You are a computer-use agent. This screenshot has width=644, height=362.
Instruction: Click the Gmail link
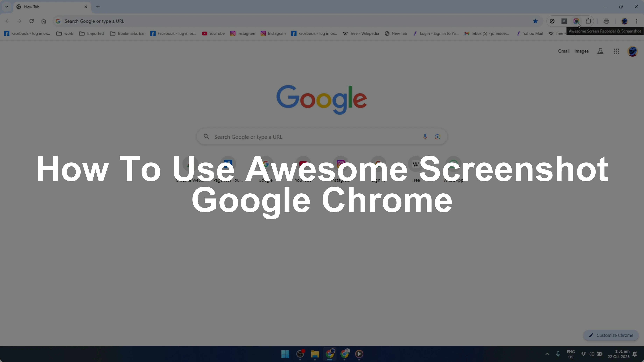coord(563,51)
